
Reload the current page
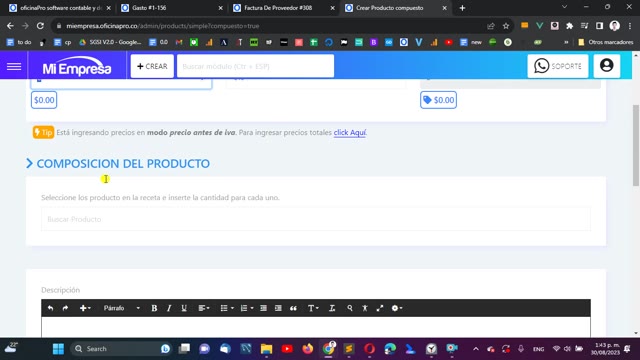click(x=40, y=26)
